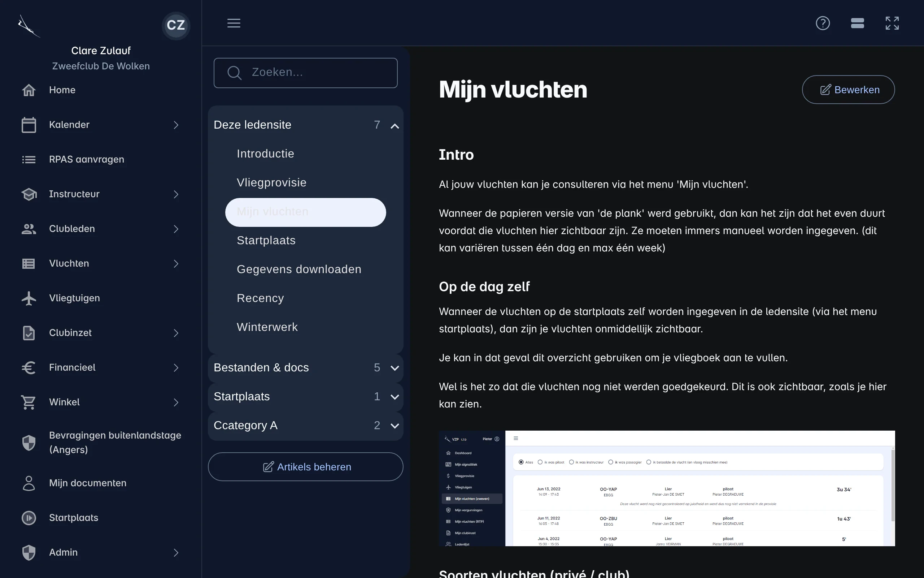
Task: Open Bevragingen buitenlandstage (Angers) in the sidebar
Action: pyautogui.click(x=101, y=443)
